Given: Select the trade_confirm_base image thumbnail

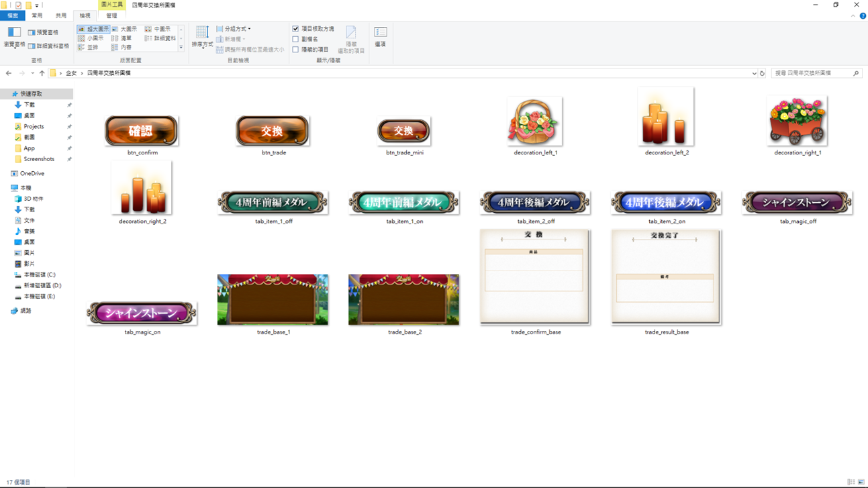Looking at the screenshot, I should pyautogui.click(x=534, y=277).
